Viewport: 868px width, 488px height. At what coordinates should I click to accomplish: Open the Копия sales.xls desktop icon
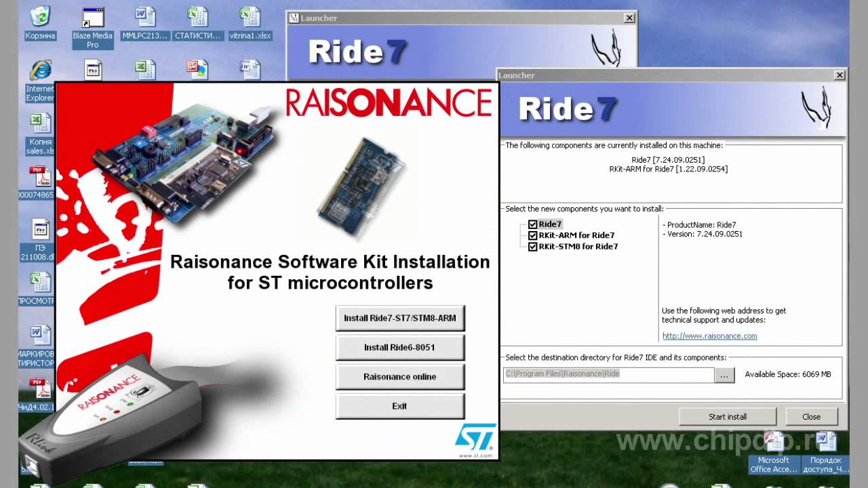(x=40, y=134)
